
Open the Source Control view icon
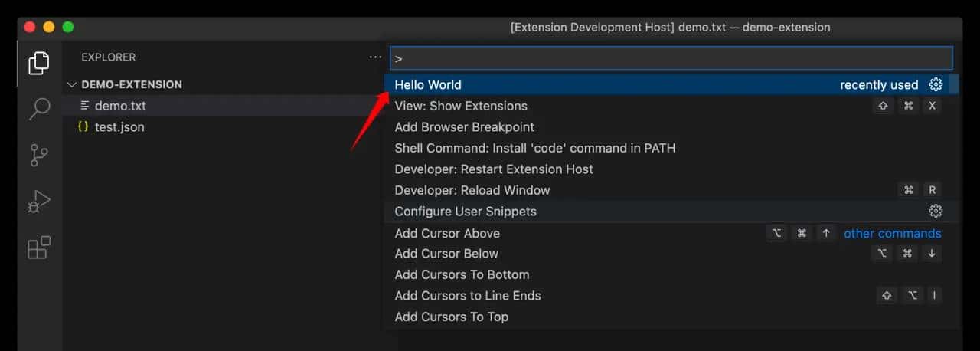tap(39, 154)
